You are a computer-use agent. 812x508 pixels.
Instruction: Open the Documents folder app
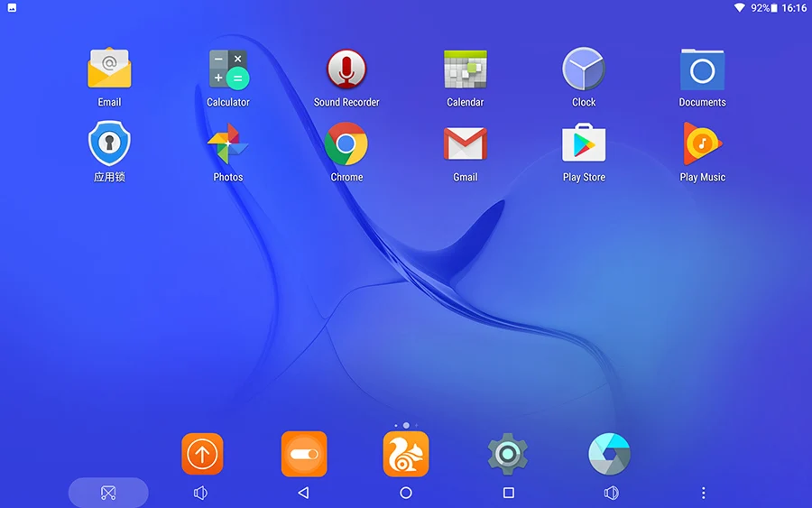[x=702, y=69]
